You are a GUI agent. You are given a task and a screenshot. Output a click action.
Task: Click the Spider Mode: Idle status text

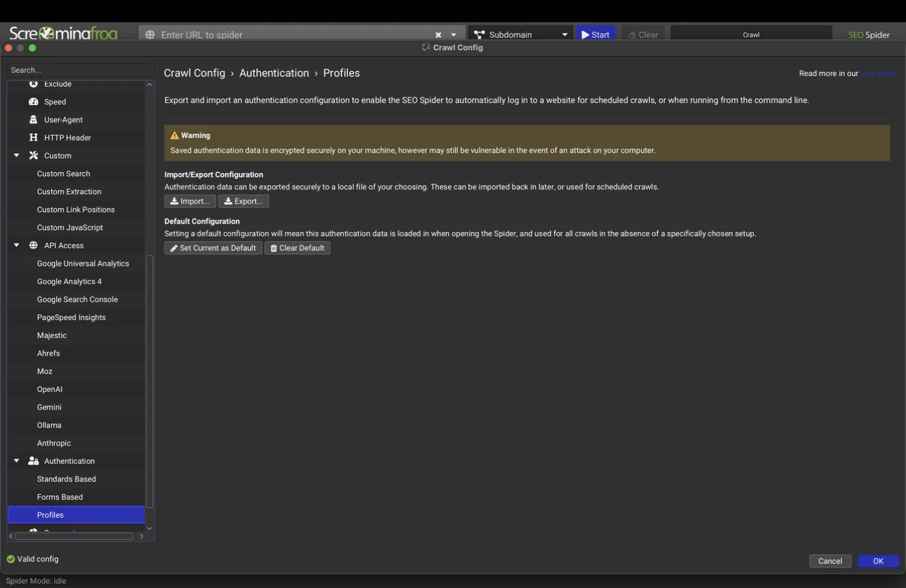pyautogui.click(x=36, y=581)
